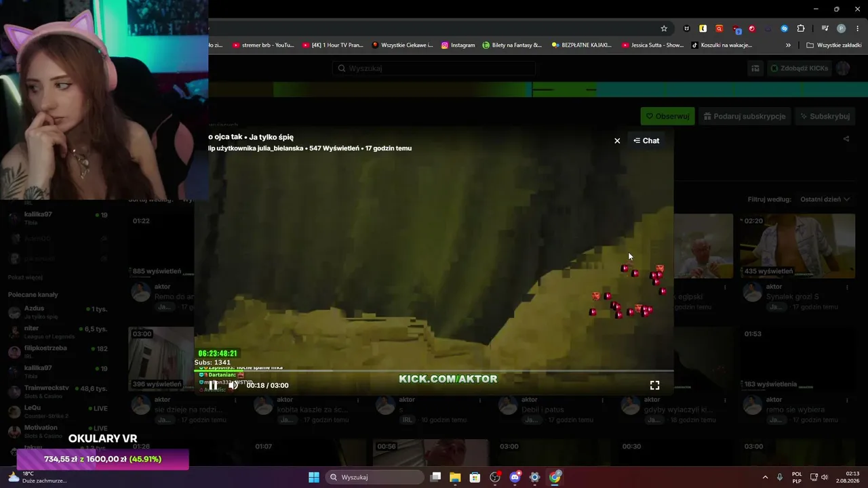Open Discord from the taskbar
The height and width of the screenshot is (488, 868).
click(515, 477)
